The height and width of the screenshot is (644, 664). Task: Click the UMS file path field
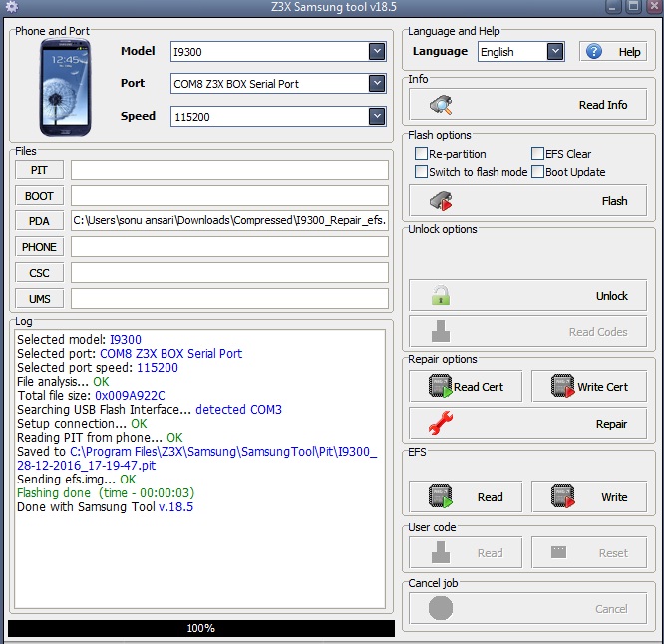229,298
